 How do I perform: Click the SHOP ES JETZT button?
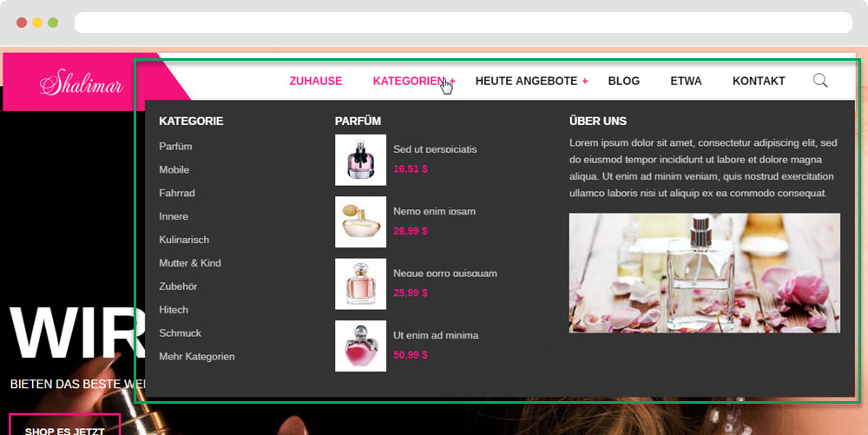coord(65,425)
